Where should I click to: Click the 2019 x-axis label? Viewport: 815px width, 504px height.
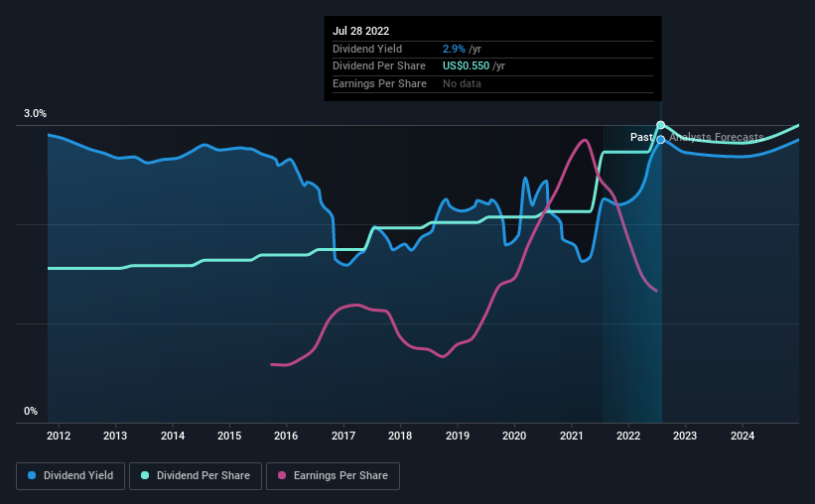pyautogui.click(x=458, y=436)
